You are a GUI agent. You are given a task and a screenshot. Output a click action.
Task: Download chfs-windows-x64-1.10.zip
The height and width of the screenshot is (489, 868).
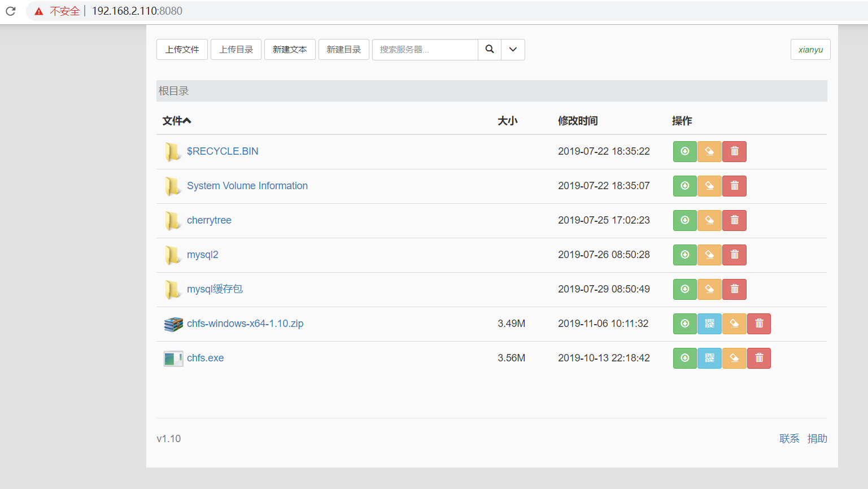(x=684, y=324)
